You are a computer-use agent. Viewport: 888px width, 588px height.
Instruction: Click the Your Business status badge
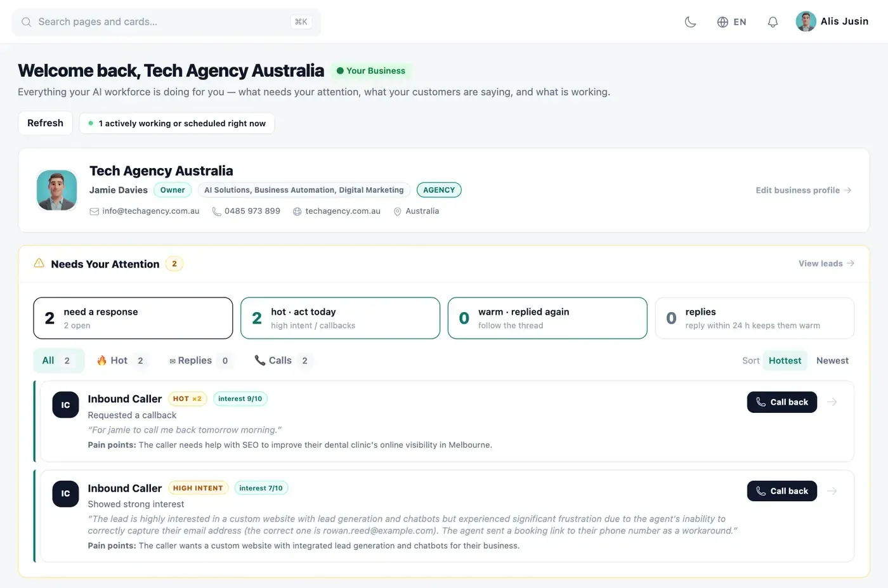[x=371, y=71]
